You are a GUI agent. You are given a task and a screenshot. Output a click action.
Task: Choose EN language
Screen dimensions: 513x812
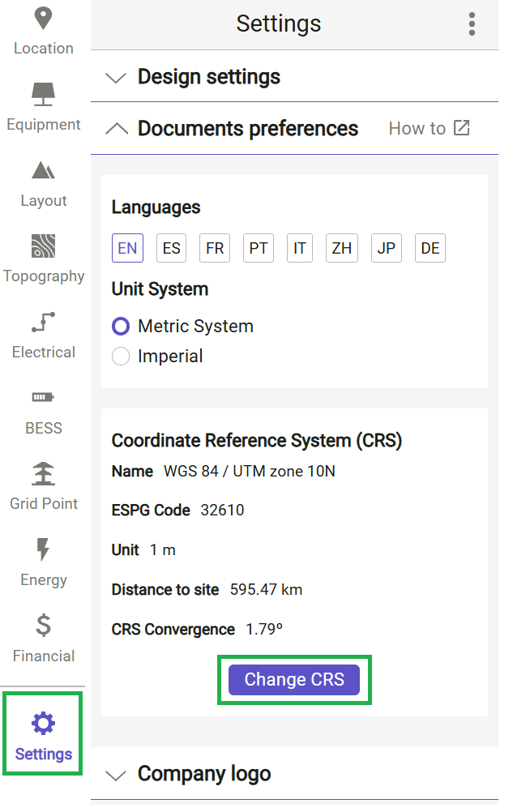(127, 248)
